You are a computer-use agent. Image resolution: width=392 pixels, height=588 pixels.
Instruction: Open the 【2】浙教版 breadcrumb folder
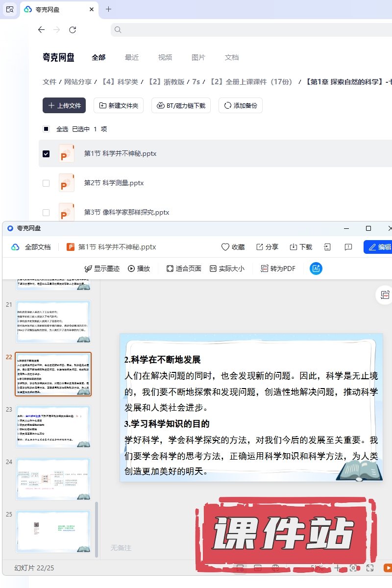(x=166, y=82)
